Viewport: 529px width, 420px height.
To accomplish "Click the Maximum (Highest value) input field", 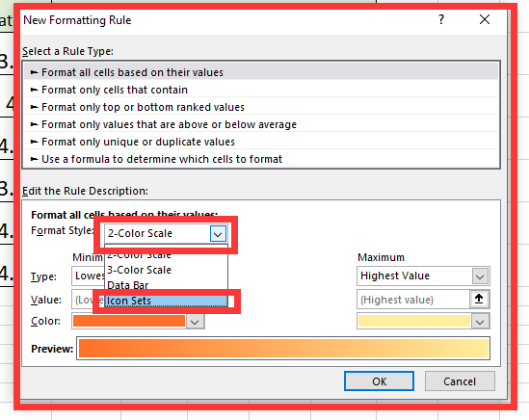I will coord(413,300).
